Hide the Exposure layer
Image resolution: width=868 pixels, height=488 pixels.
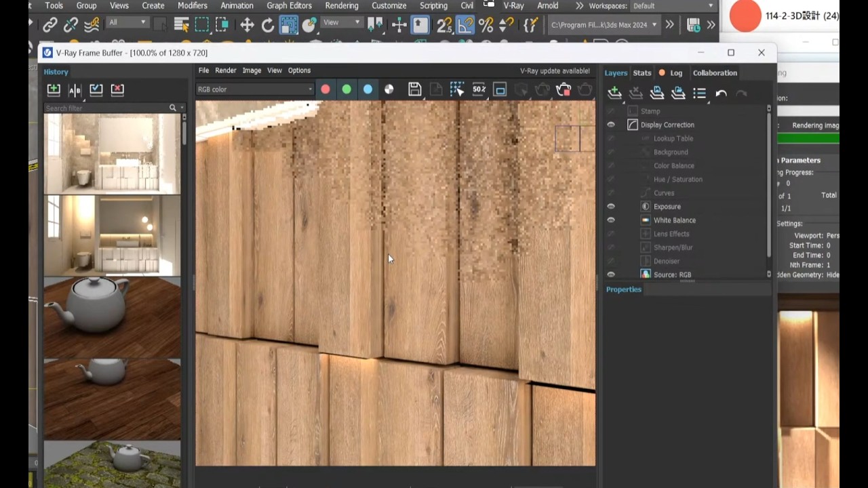point(611,207)
